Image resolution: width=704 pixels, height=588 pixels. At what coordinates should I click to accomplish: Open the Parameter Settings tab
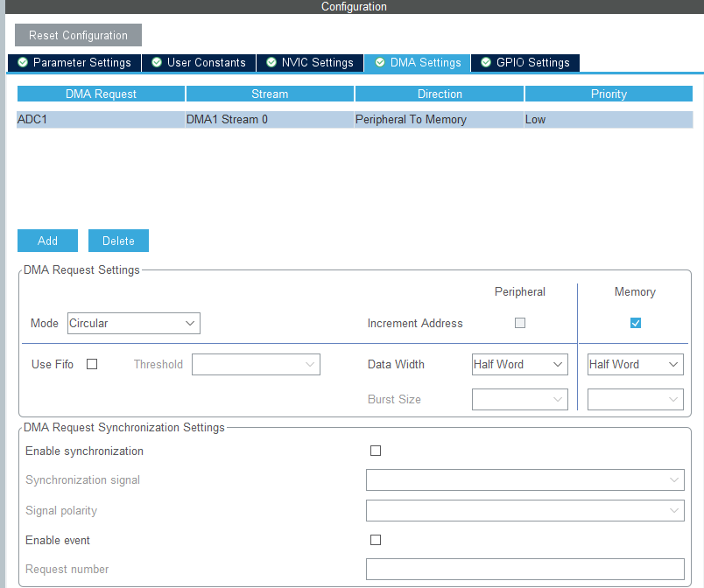74,63
